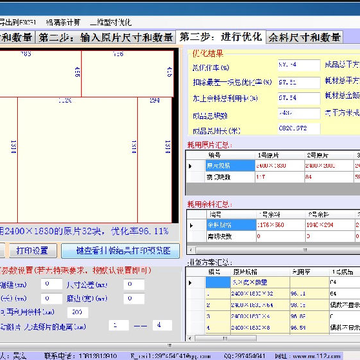The width and height of the screenshot is (360, 360).
Task: Click the left arrow of leftover table scrollbar
Action: coord(191,249)
